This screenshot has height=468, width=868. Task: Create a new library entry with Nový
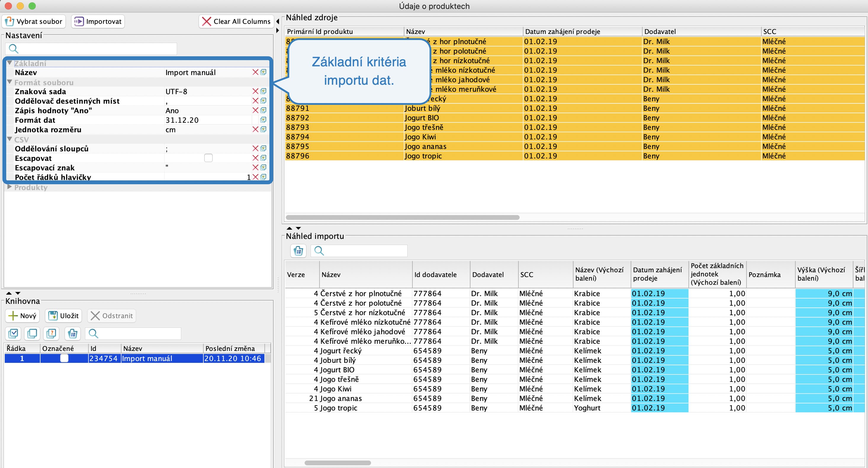point(22,315)
